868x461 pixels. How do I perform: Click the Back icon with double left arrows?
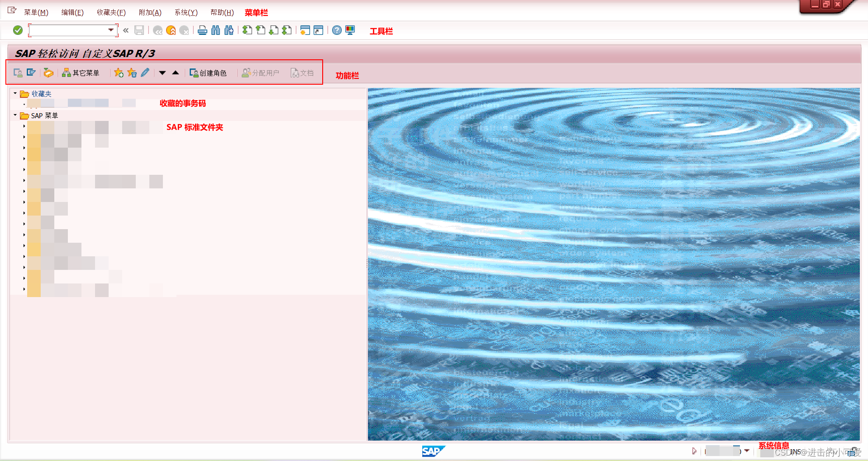pos(157,30)
